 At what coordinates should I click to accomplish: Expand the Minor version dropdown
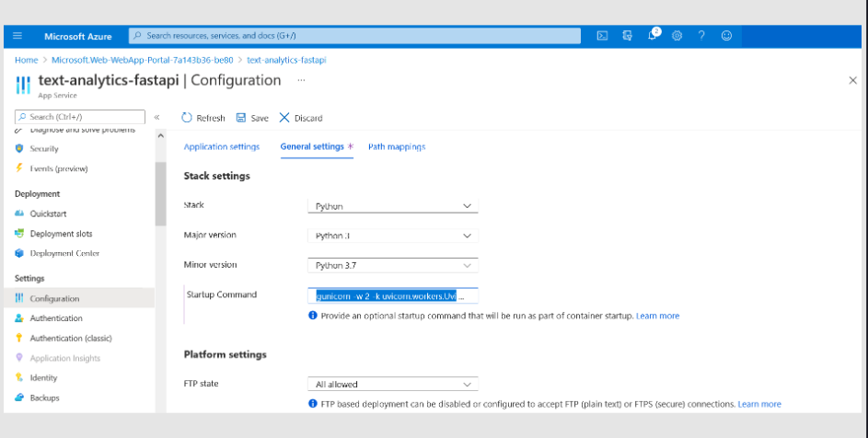[393, 265]
